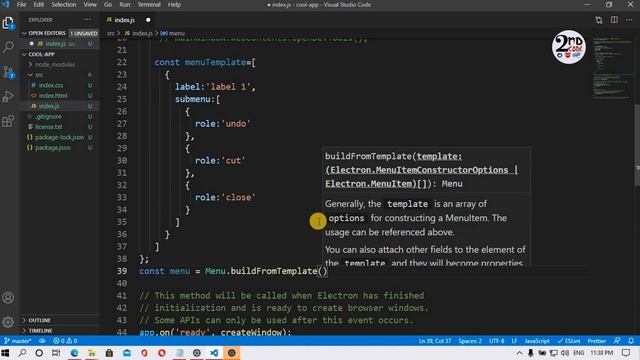640x360 pixels.
Task: Click the editor minimap preview
Action: point(612,69)
